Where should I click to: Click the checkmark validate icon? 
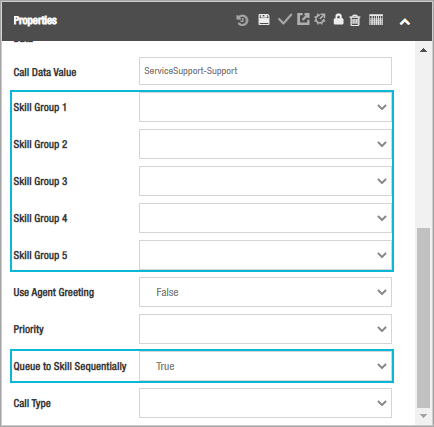click(285, 20)
